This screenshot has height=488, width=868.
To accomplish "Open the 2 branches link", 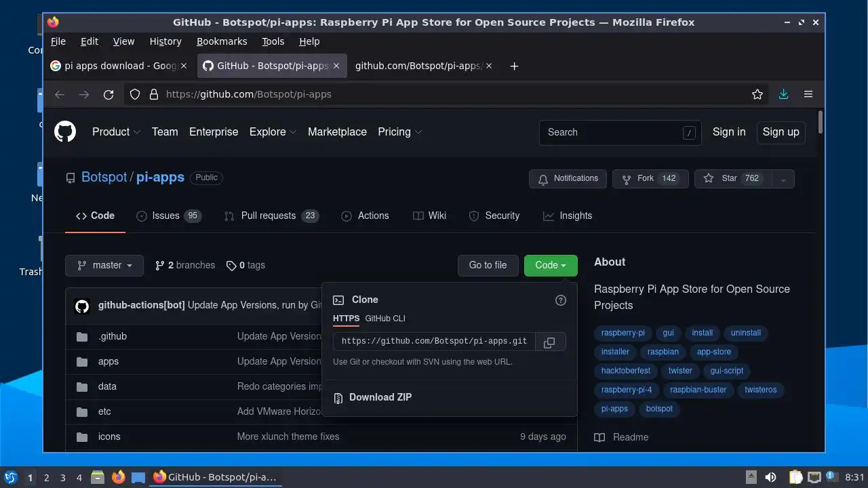I will point(185,266).
